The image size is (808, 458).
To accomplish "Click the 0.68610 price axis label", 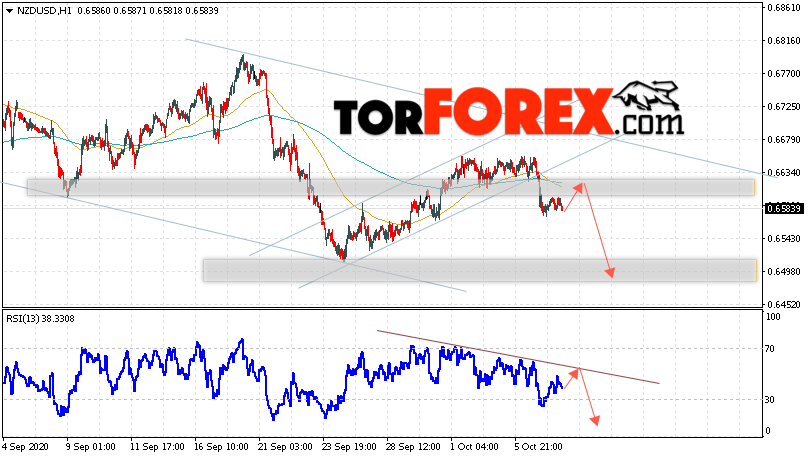I will click(x=783, y=8).
